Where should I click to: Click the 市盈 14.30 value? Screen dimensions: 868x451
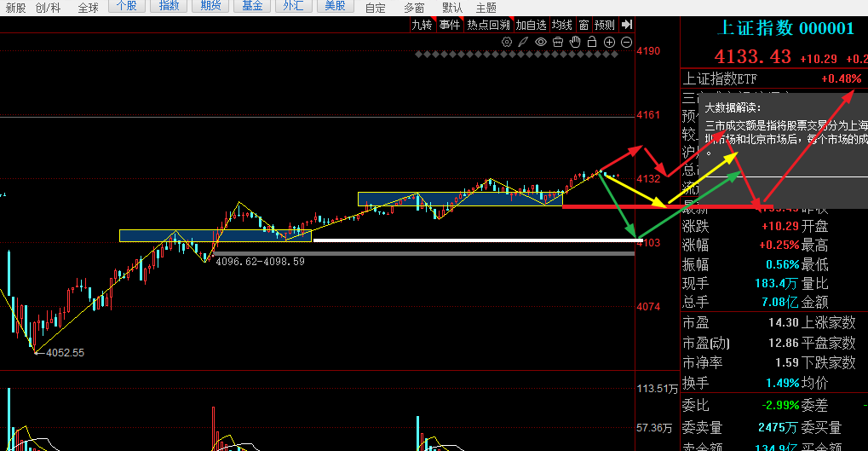click(x=784, y=322)
